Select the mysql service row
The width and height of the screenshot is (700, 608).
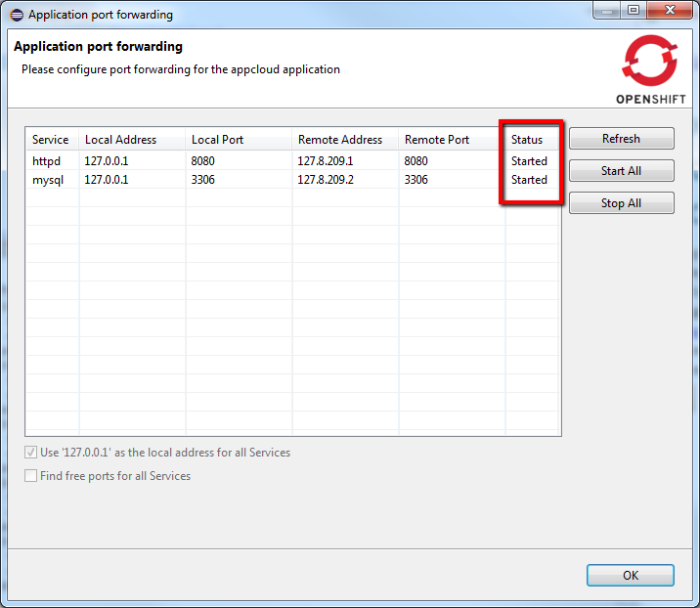47,180
